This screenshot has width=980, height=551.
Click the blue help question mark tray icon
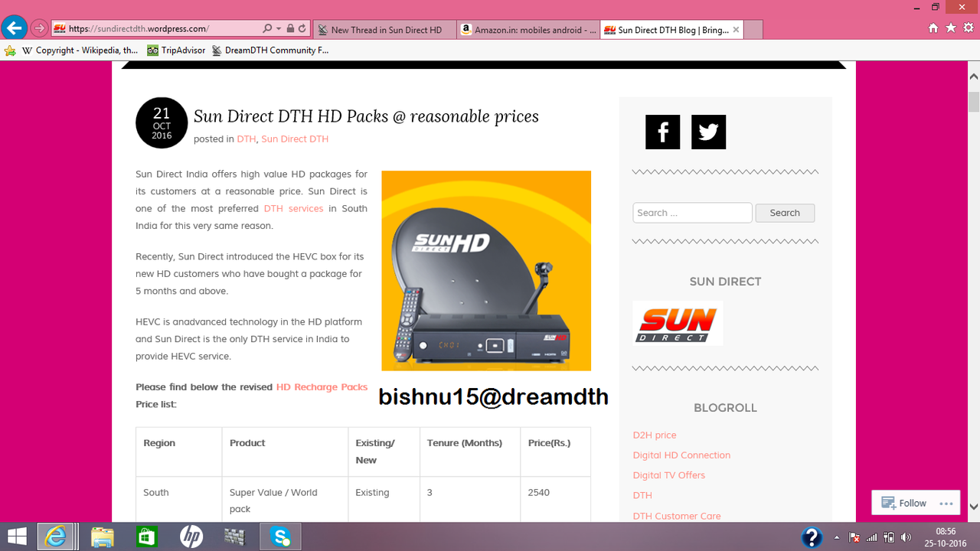tap(812, 536)
